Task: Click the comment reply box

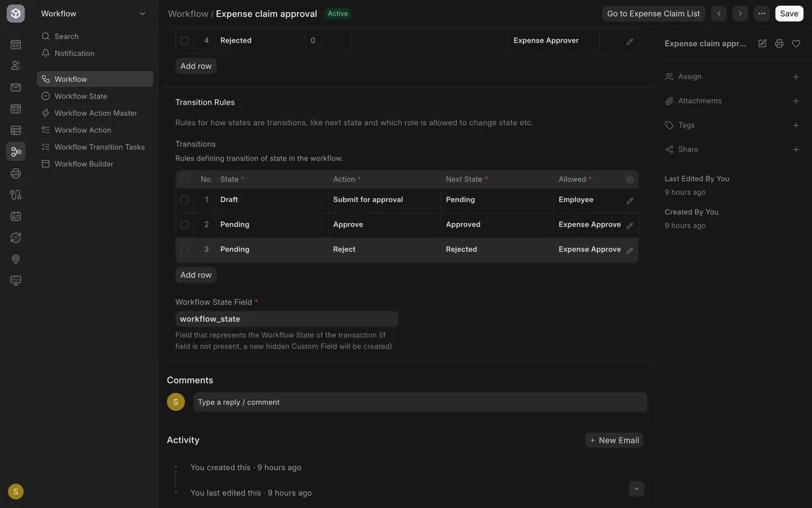Action: point(420,402)
